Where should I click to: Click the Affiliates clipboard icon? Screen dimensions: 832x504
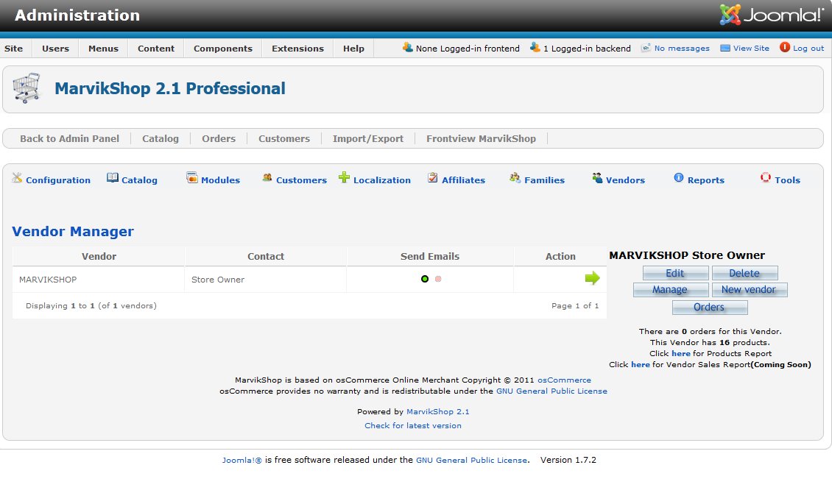click(433, 177)
